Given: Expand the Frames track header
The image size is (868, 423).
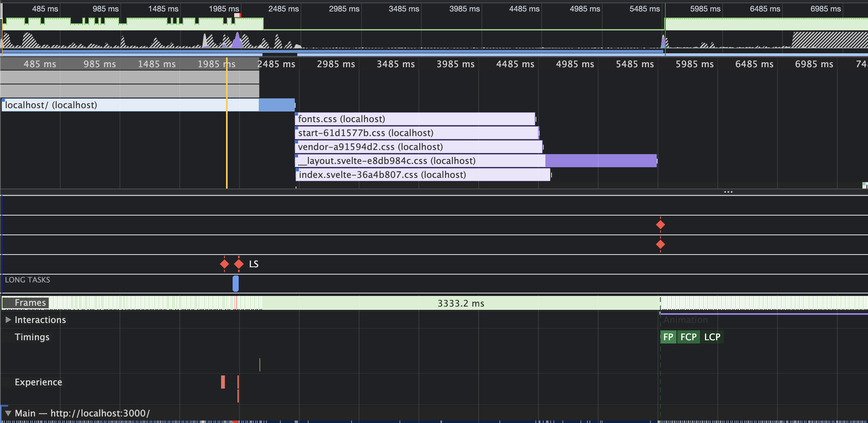Looking at the screenshot, I should click(30, 303).
